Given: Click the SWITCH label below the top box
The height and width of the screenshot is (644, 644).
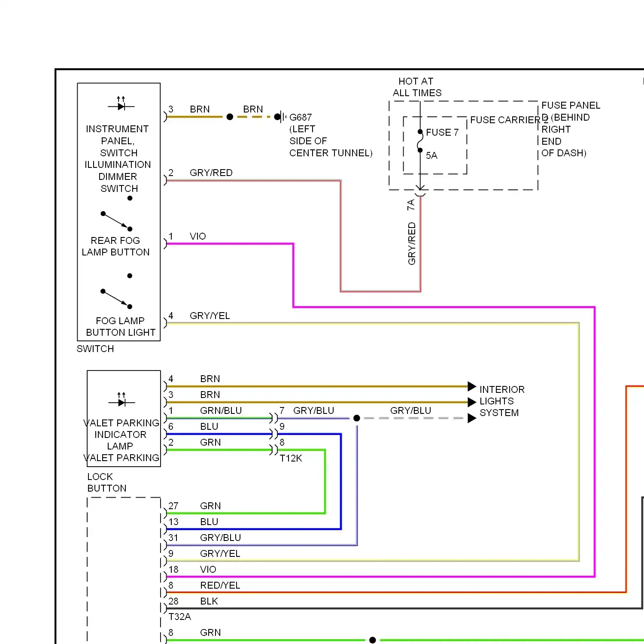Looking at the screenshot, I should [95, 349].
